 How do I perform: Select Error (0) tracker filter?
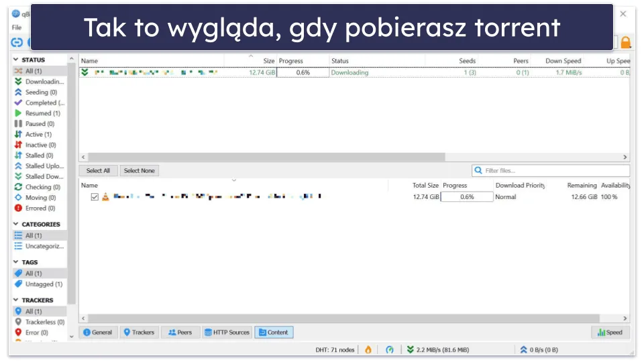(x=40, y=333)
